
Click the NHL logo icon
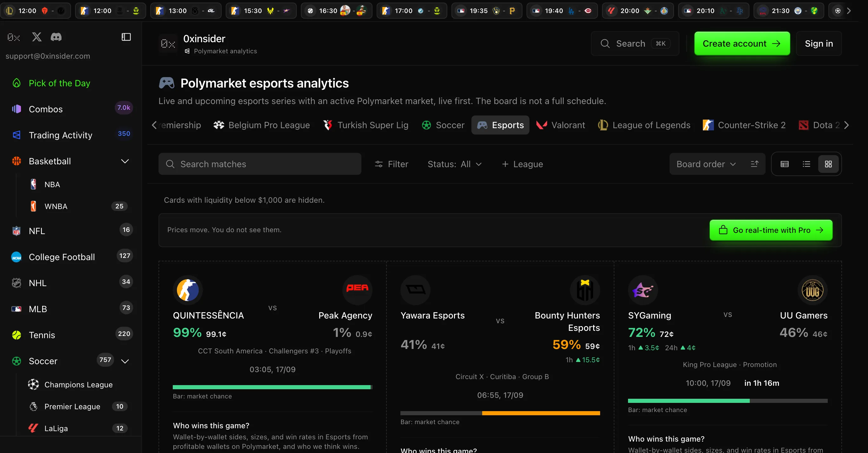16,283
